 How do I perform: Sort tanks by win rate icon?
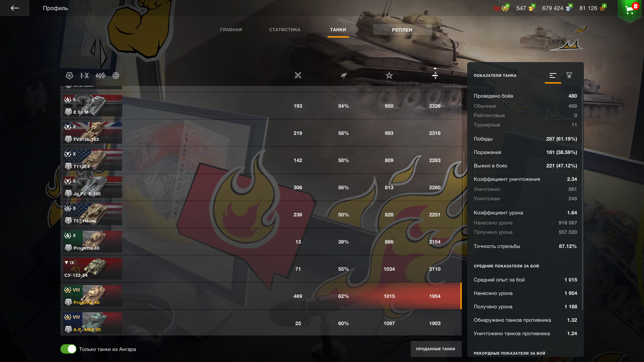point(344,75)
